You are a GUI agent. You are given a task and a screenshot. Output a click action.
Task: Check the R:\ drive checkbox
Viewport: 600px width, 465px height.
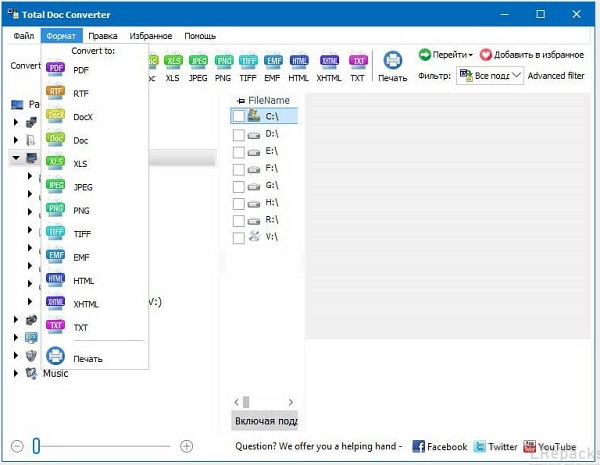[x=239, y=221]
